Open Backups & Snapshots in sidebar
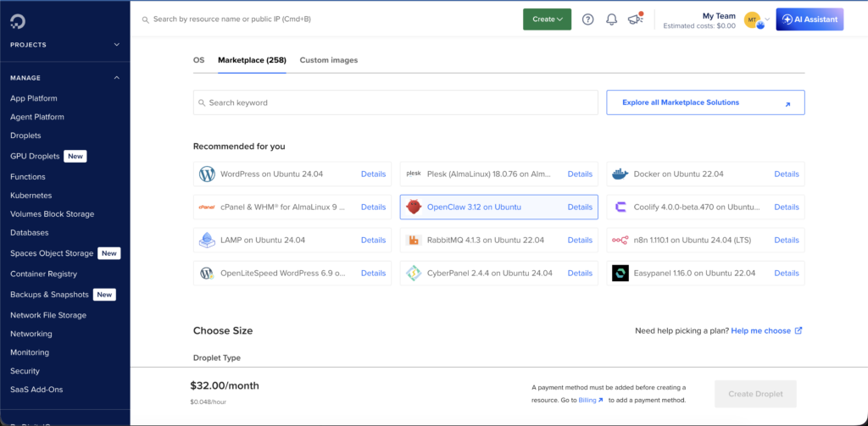This screenshot has width=868, height=426. (x=49, y=295)
